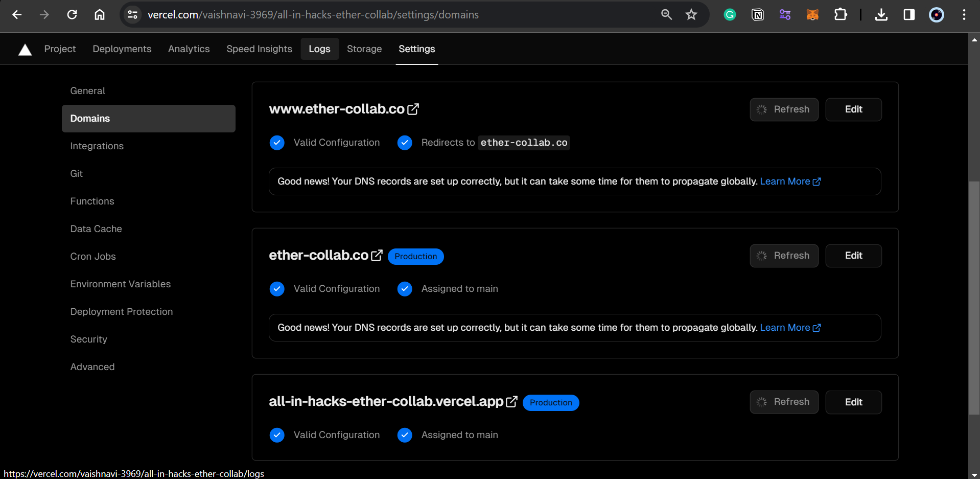Open the Chrome three-dot menu
Image resolution: width=980 pixels, height=479 pixels.
click(x=964, y=15)
